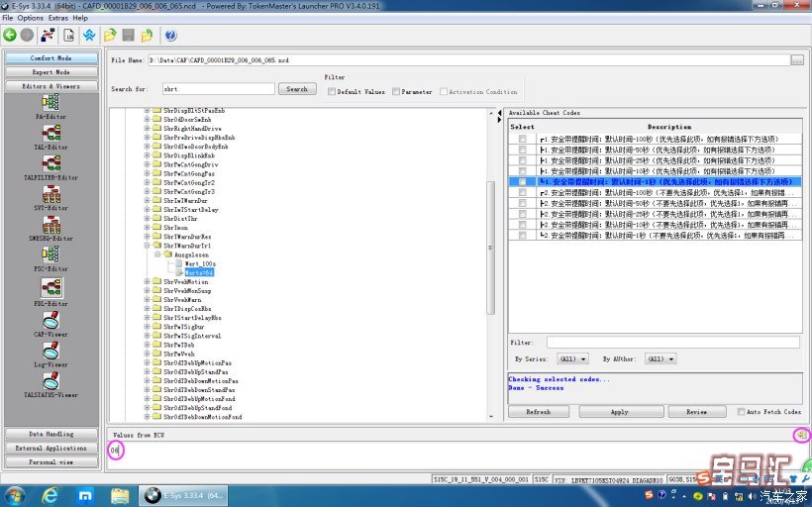Open the Log-Viewer
Viewport: 812px width, 507px height.
pyautogui.click(x=51, y=355)
